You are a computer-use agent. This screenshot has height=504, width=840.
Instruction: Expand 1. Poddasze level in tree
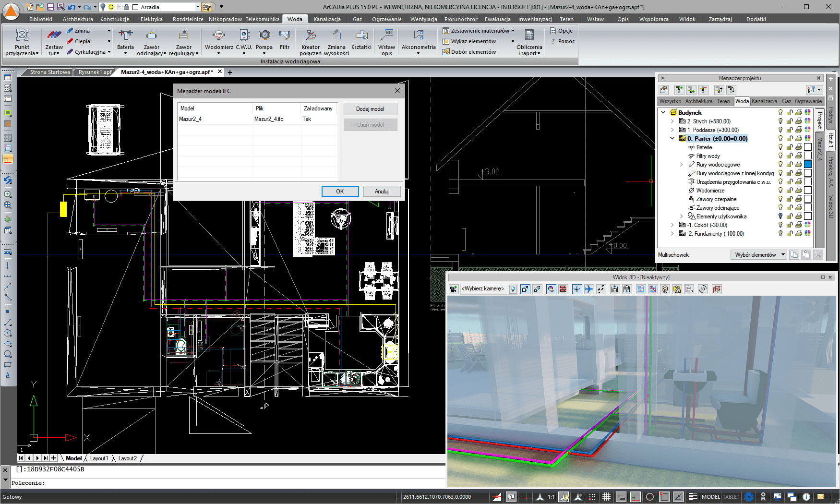pos(672,130)
